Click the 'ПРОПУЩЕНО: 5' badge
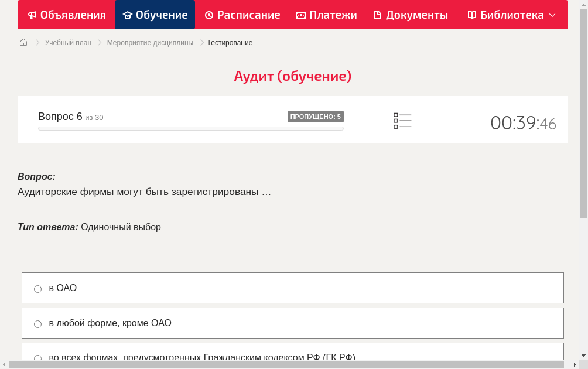 pos(315,116)
